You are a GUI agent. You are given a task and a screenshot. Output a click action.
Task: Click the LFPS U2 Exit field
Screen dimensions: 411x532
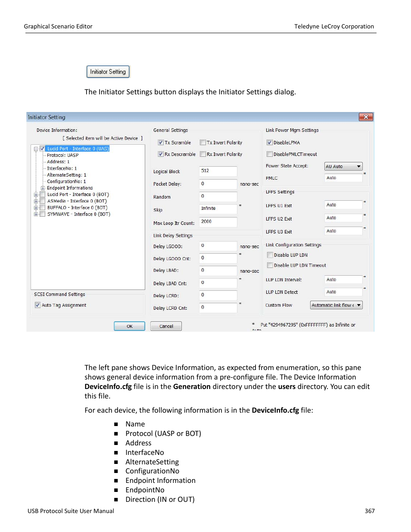coord(343,218)
